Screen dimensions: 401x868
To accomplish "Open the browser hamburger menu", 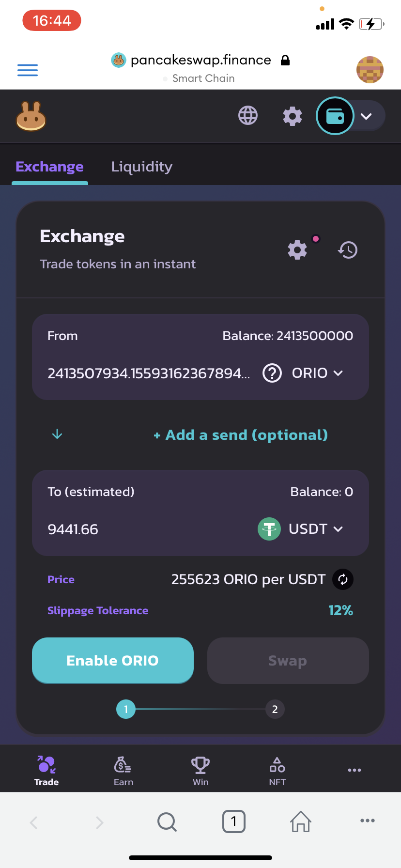I will (x=28, y=70).
